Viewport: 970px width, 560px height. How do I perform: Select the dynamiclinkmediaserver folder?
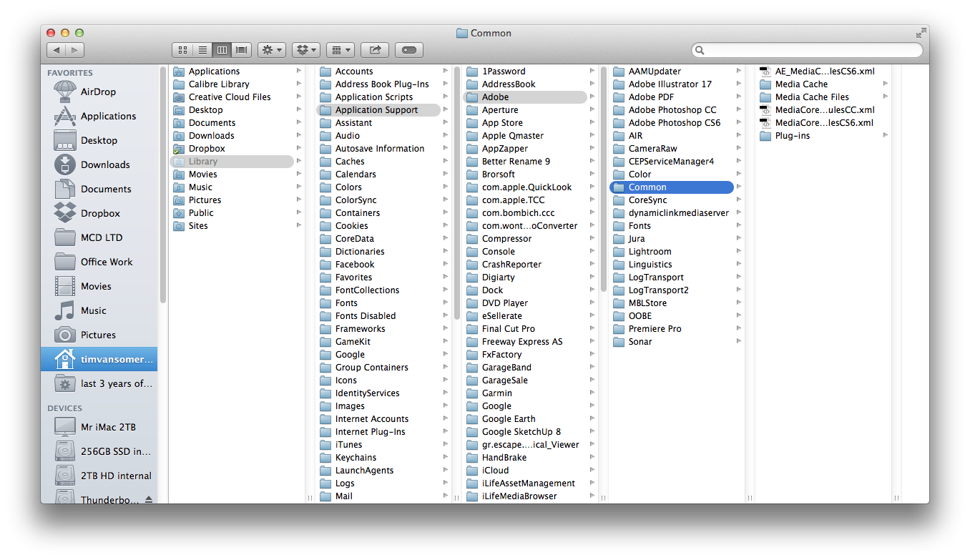(x=677, y=213)
